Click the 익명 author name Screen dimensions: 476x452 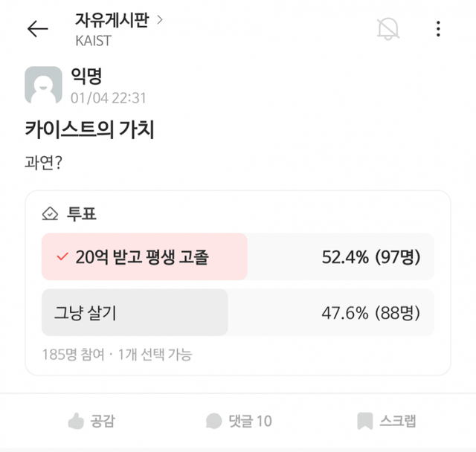pos(86,76)
